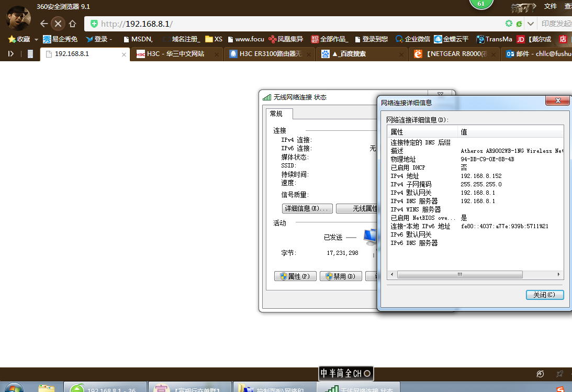Click the 值 column header

coord(510,132)
